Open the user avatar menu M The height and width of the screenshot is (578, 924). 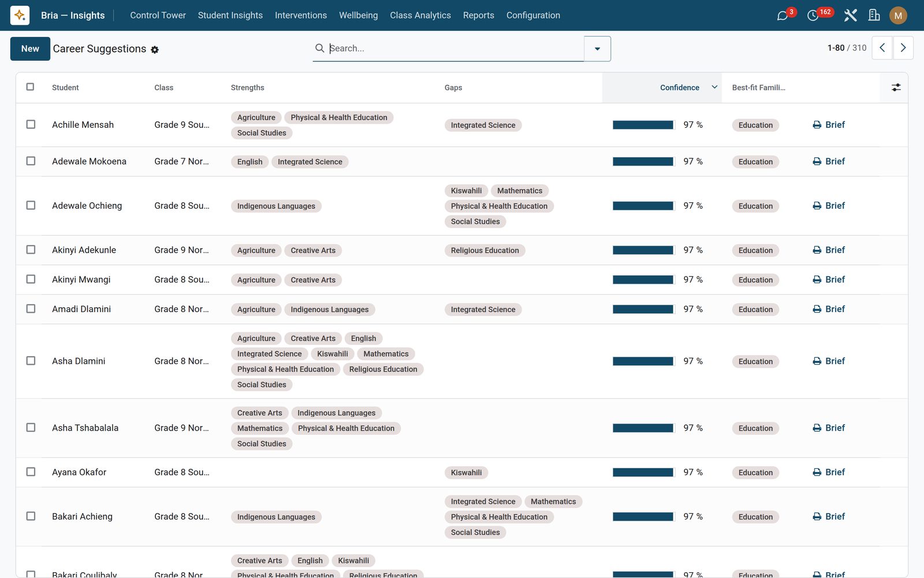click(x=898, y=16)
